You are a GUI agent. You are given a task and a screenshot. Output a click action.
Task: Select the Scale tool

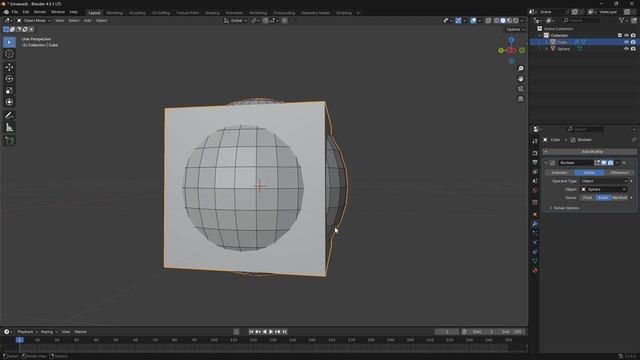[9, 91]
